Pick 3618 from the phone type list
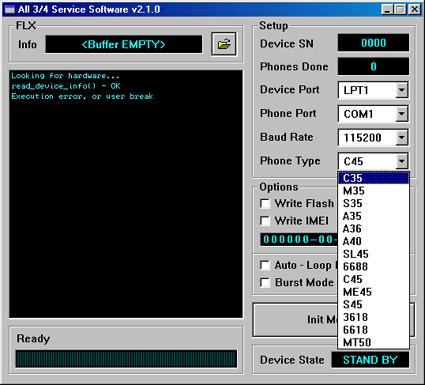The height and width of the screenshot is (385, 425). pos(373,317)
